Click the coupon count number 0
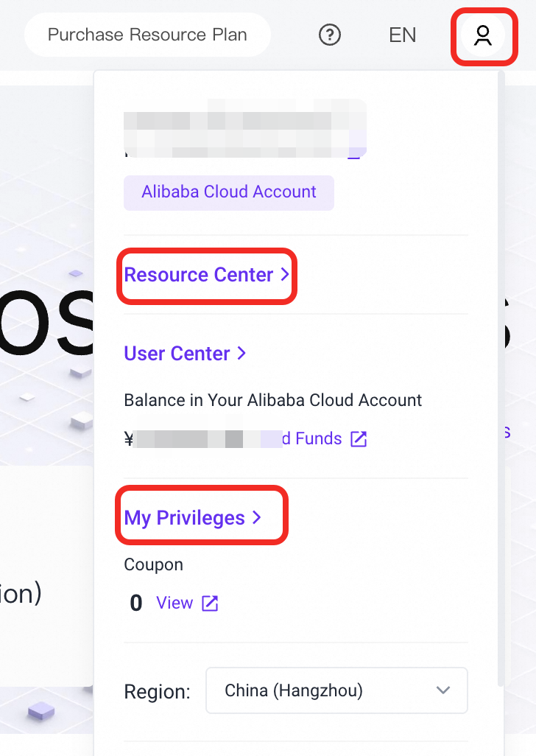Image resolution: width=536 pixels, height=756 pixels. click(x=135, y=603)
